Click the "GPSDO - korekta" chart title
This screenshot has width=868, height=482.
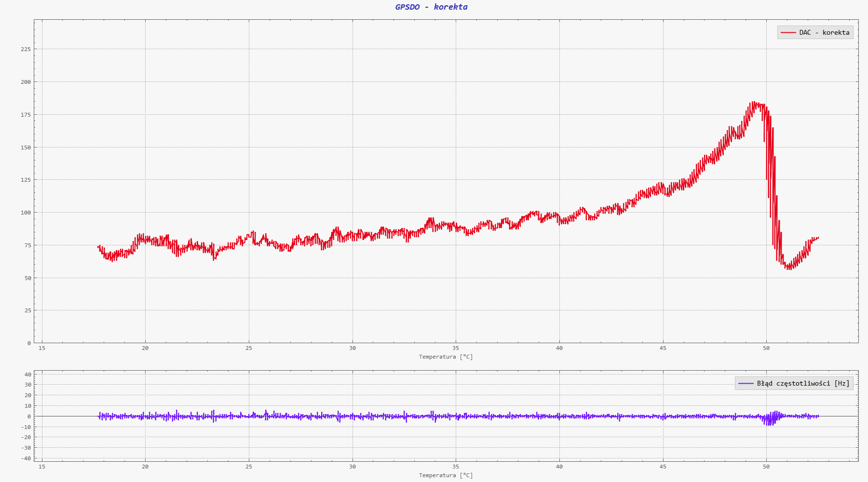pos(431,7)
